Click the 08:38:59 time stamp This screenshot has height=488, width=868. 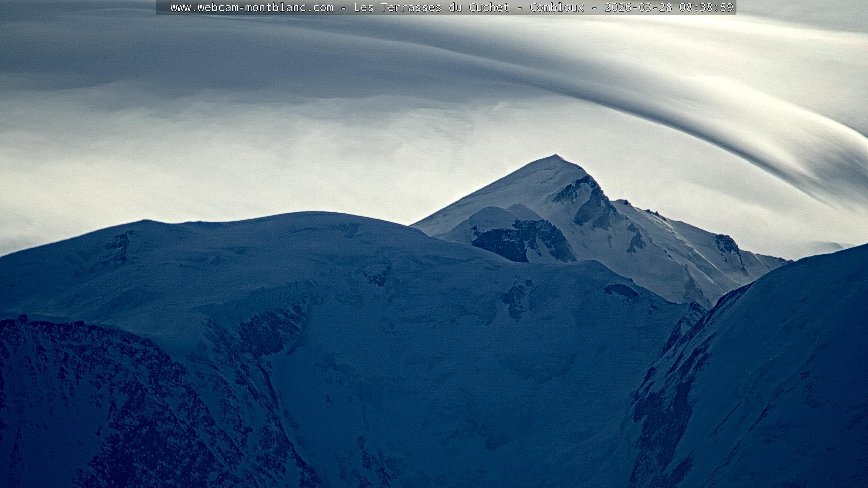pyautogui.click(x=706, y=7)
